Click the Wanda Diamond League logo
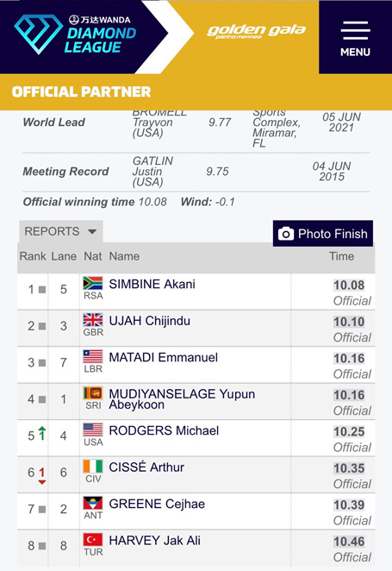The height and width of the screenshot is (571, 392). pyautogui.click(x=75, y=34)
